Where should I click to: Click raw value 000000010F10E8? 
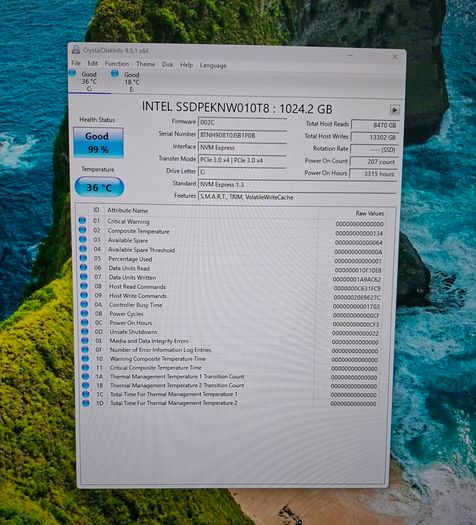point(358,270)
